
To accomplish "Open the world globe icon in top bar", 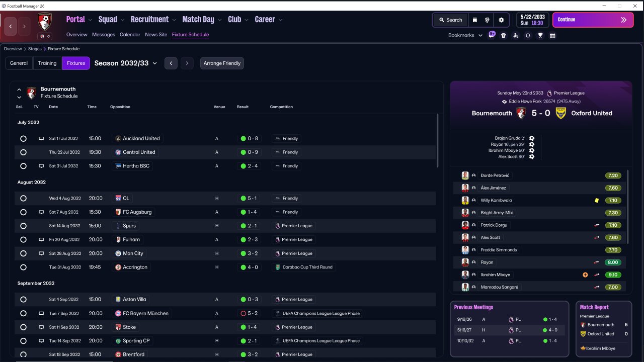I will point(487,20).
